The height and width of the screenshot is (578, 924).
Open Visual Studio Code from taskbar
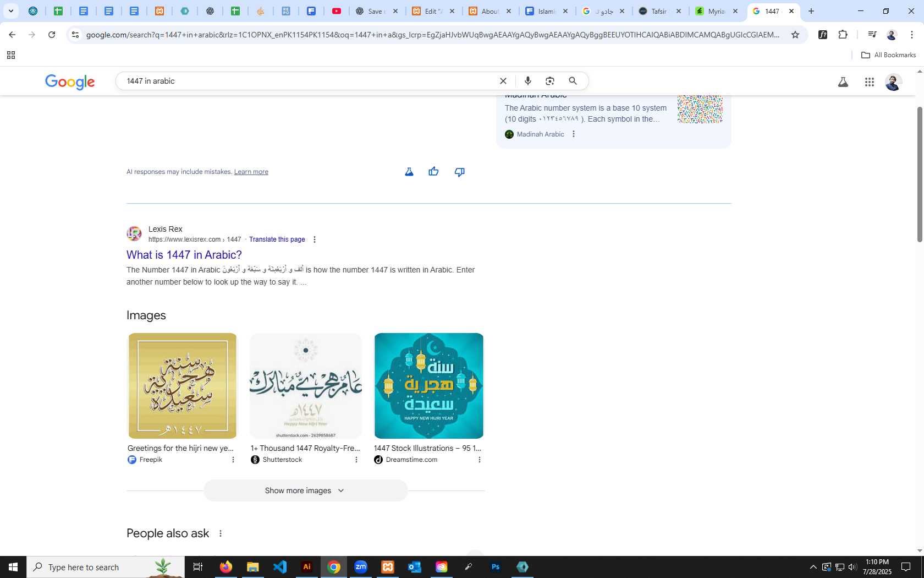coord(280,567)
